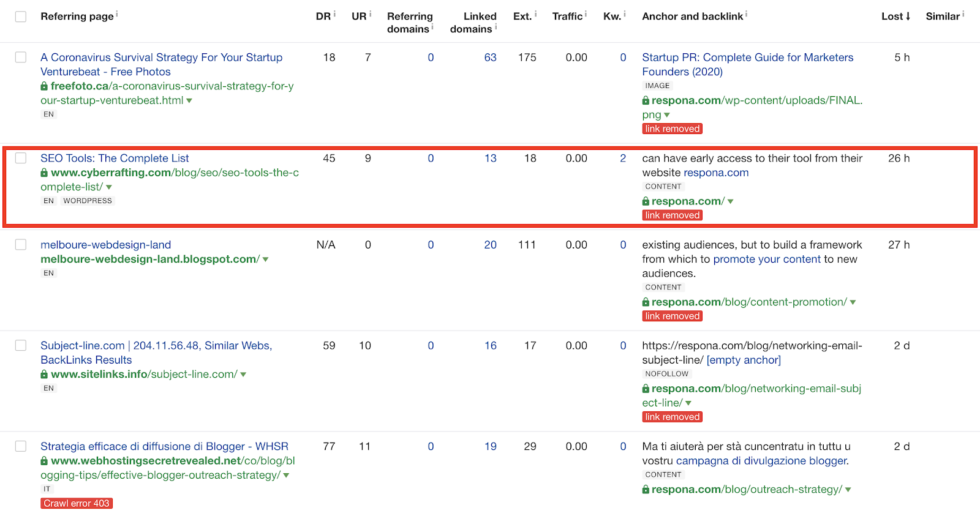Open the melboure-webdesign-land title link
Image resolution: width=980 pixels, height=516 pixels.
point(106,245)
